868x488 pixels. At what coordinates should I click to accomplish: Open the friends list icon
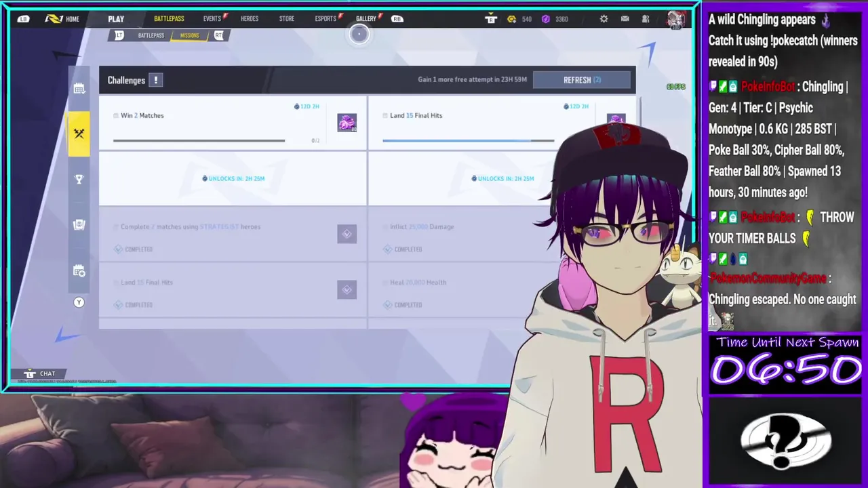[x=646, y=19]
